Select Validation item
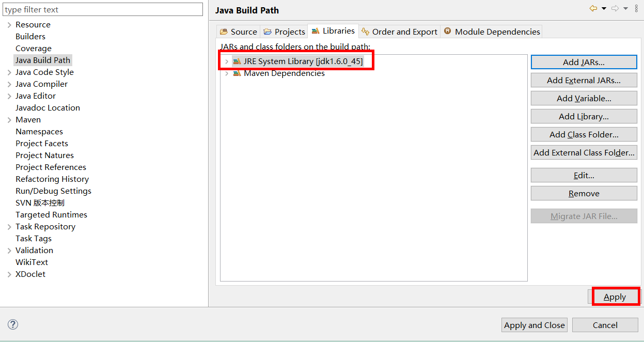Image resolution: width=644 pixels, height=343 pixels. coord(34,251)
